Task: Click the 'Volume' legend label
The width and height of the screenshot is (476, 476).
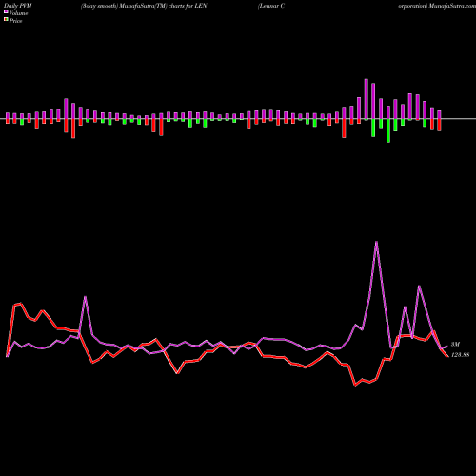Action: (18, 13)
